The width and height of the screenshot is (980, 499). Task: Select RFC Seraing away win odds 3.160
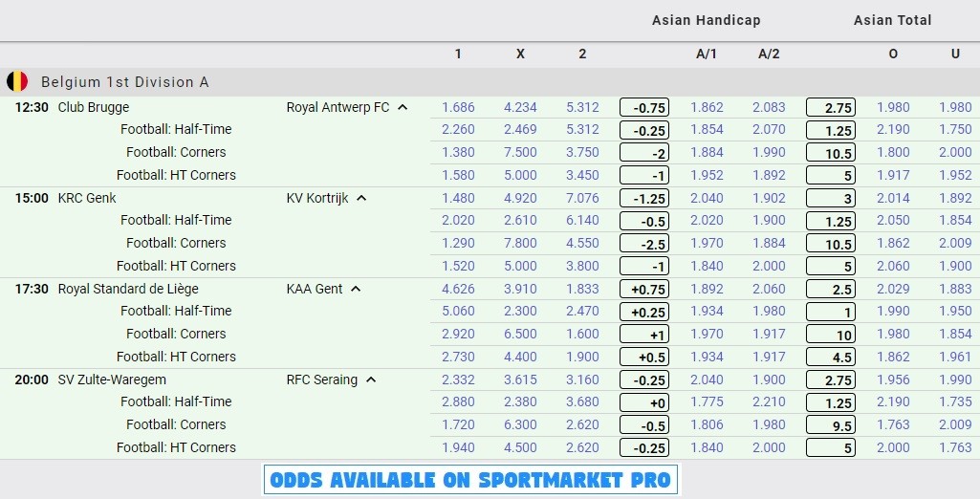coord(582,380)
